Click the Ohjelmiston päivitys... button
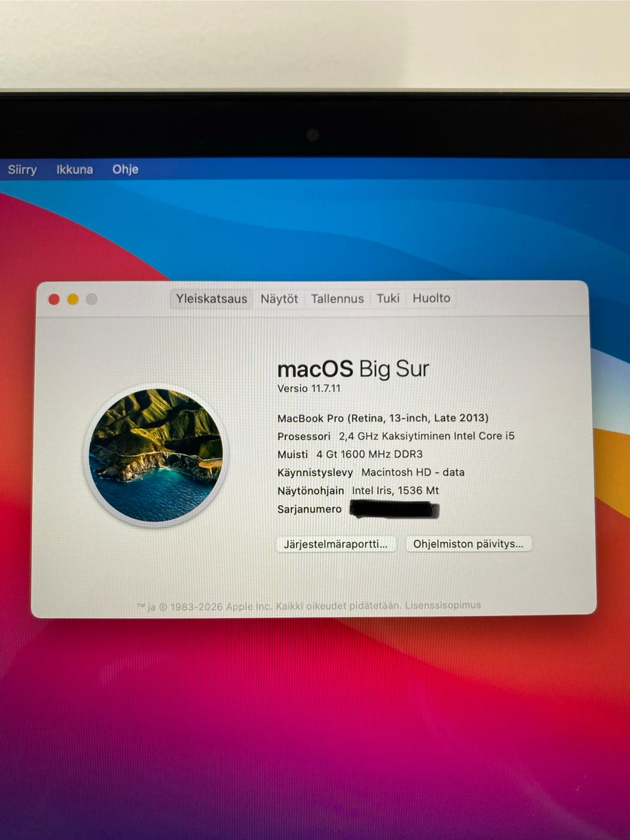The image size is (630, 840). [469, 544]
